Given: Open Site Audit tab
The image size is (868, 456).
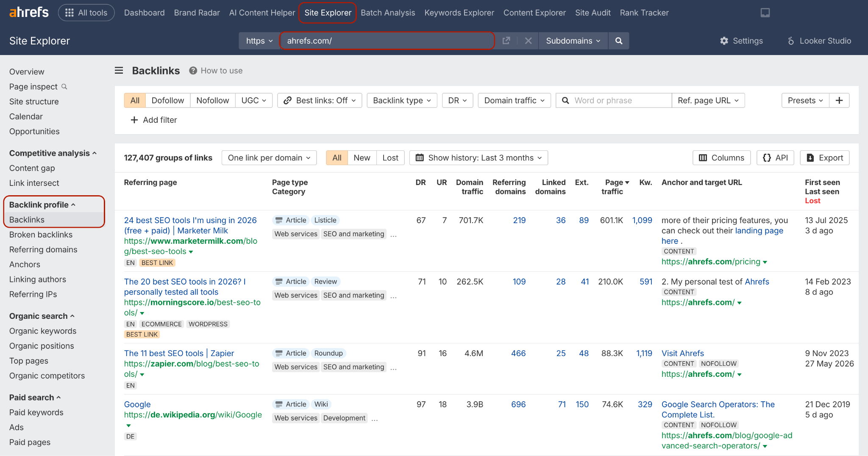Looking at the screenshot, I should (593, 13).
